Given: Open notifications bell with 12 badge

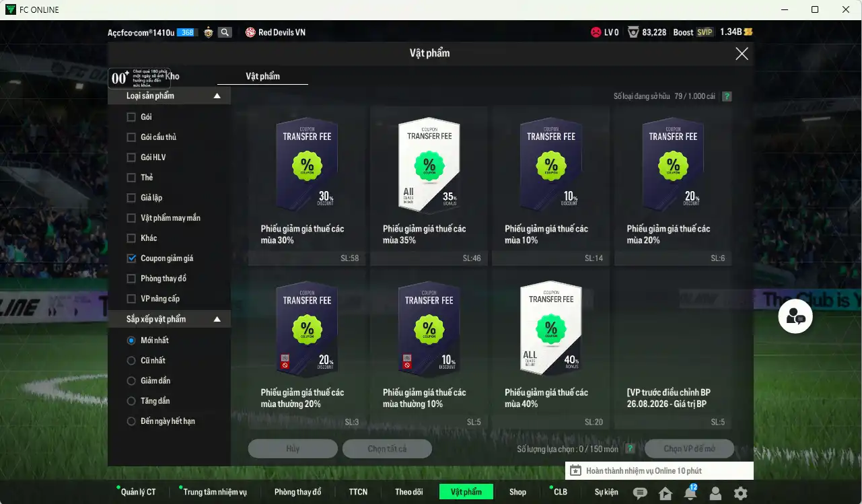Looking at the screenshot, I should [690, 493].
